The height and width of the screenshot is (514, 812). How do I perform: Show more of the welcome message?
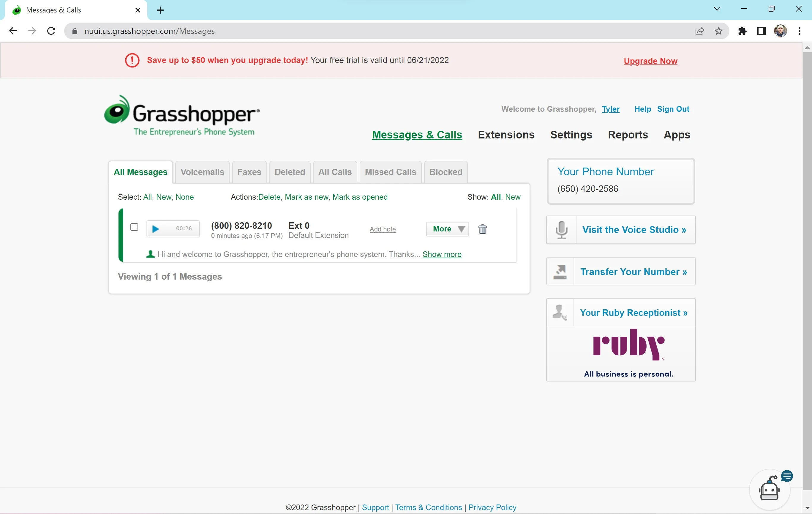tap(442, 254)
